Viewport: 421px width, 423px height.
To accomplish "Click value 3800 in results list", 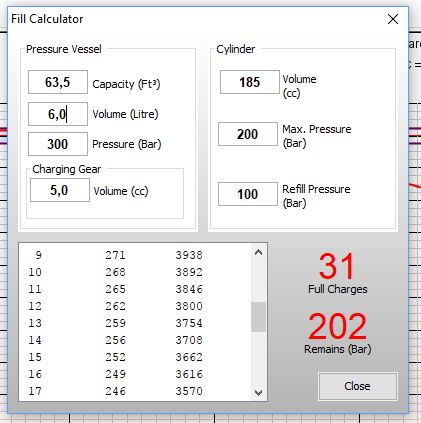I will coord(189,306).
